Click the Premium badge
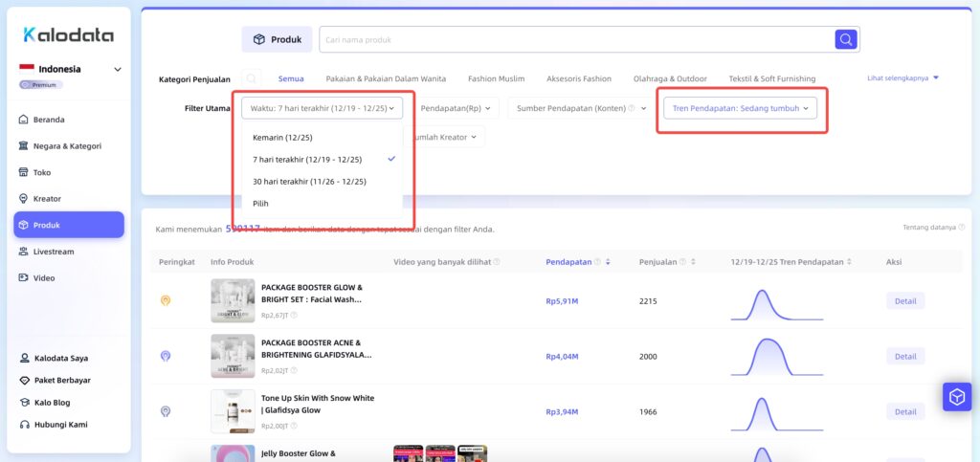Viewport: 980px width, 462px height. (x=40, y=85)
